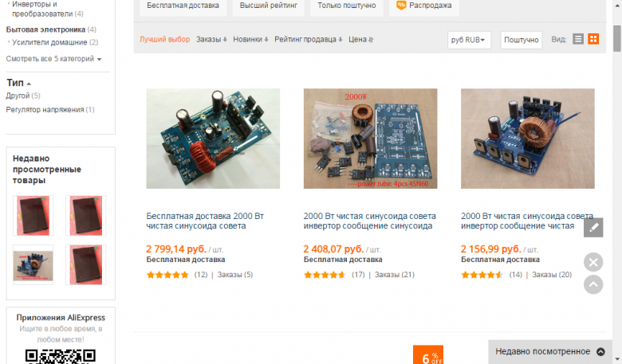The height and width of the screenshot is (364, 622).
Task: Sort by Рейтинг продавца
Action: click(309, 40)
